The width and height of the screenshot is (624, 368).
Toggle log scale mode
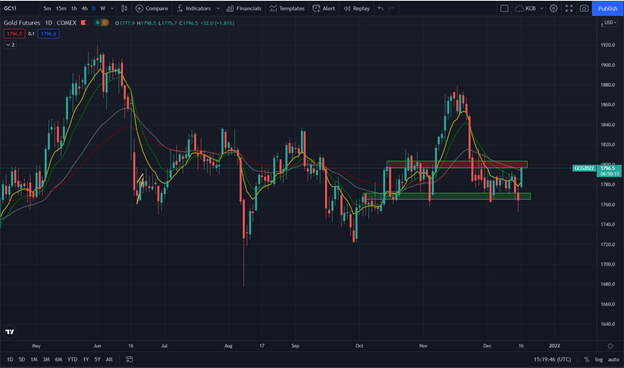599,359
